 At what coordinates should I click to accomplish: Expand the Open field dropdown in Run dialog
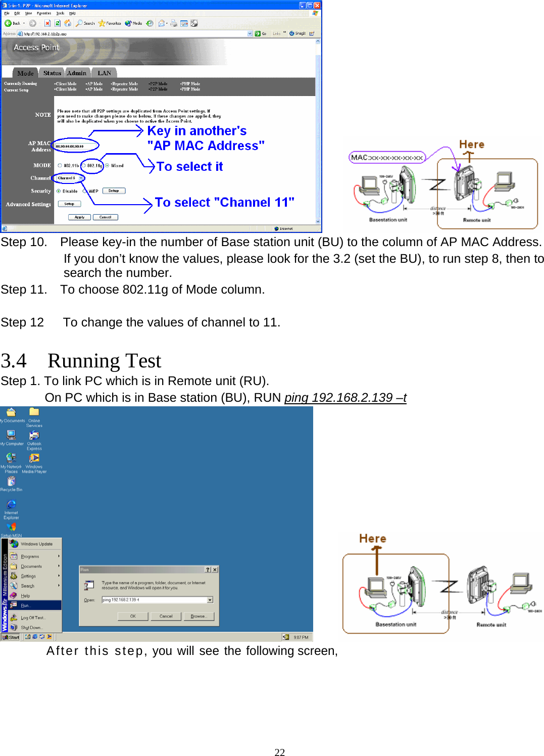point(211,599)
